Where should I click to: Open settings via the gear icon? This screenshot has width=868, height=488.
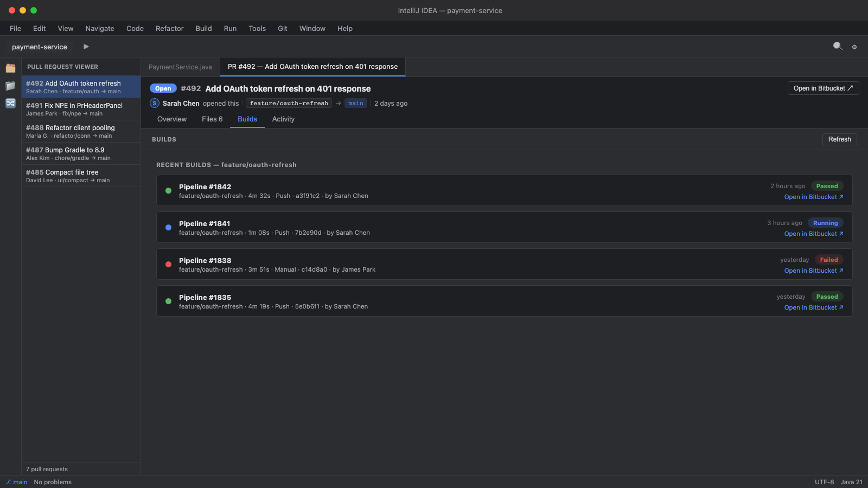coord(854,47)
